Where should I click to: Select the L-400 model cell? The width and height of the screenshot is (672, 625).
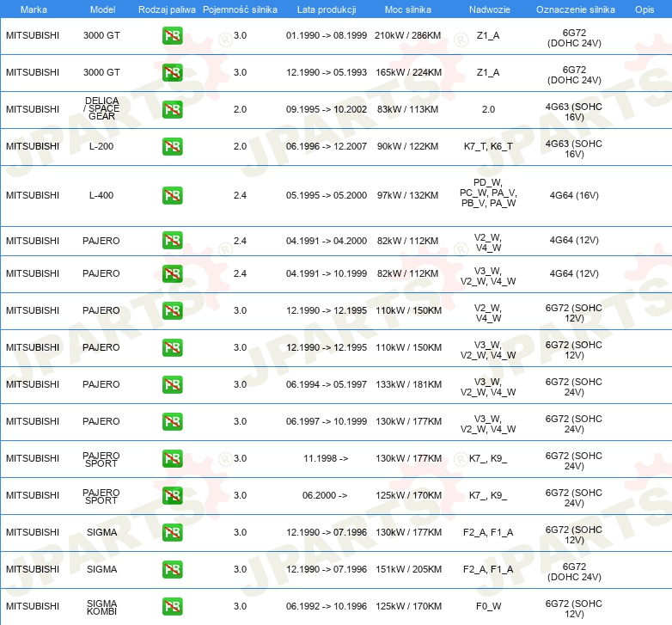click(x=101, y=196)
